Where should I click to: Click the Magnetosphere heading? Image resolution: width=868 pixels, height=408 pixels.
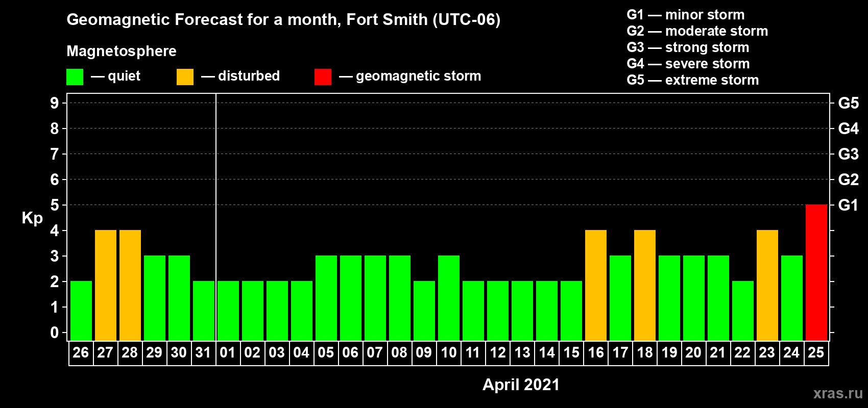coord(122,51)
